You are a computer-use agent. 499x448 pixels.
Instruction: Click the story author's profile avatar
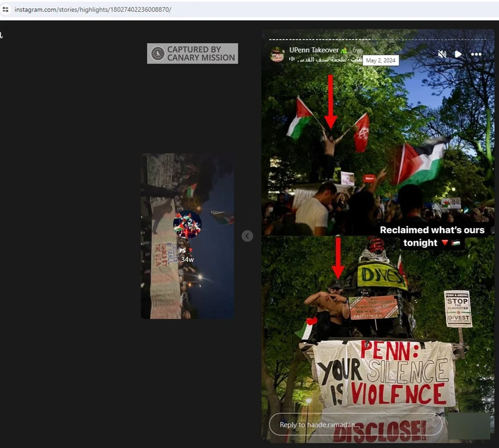[278, 54]
